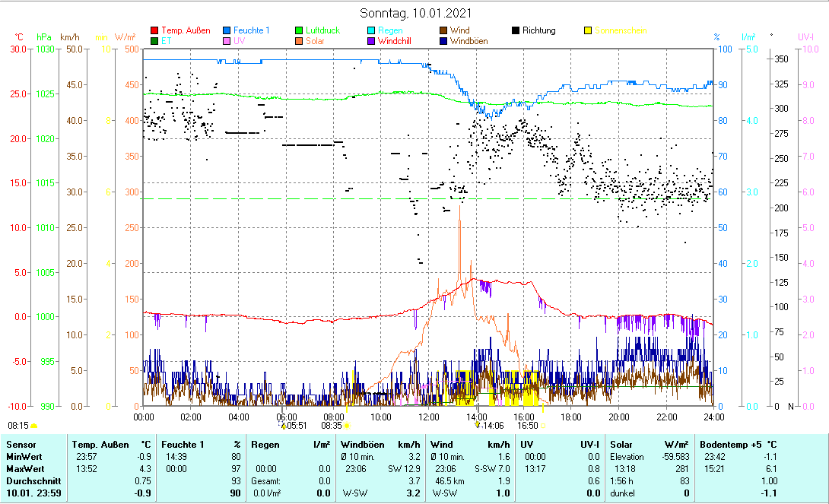
Task: Click the Windböen legend label
Action: pos(468,41)
